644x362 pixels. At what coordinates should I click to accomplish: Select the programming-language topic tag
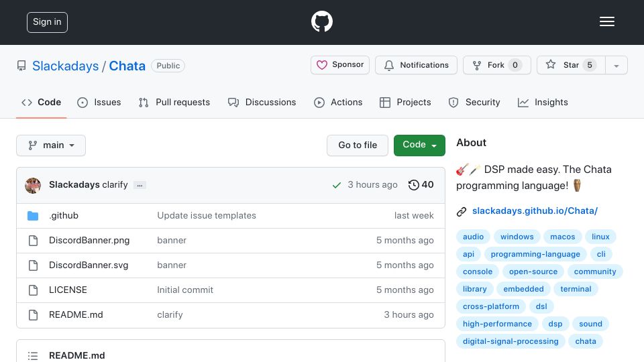[535, 254]
